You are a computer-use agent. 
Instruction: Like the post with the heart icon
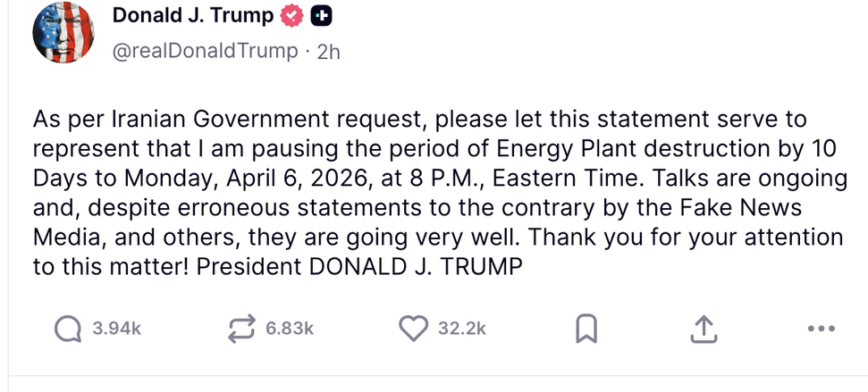tap(413, 329)
